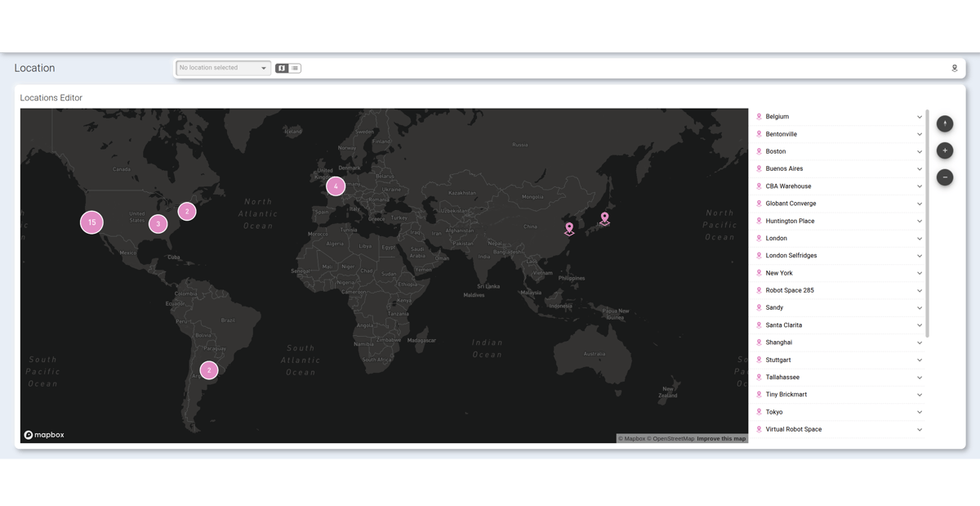Click the cluster showing 15 locations
Screen dimensions: 980x506
point(91,222)
